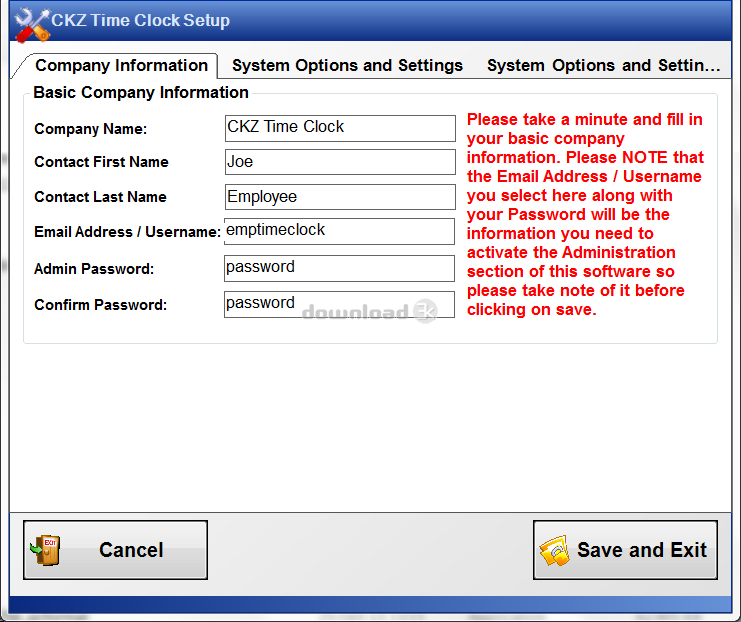Click the CKZ Time Clock Setup title text
Viewport: 741px width, 622px height.
(140, 20)
